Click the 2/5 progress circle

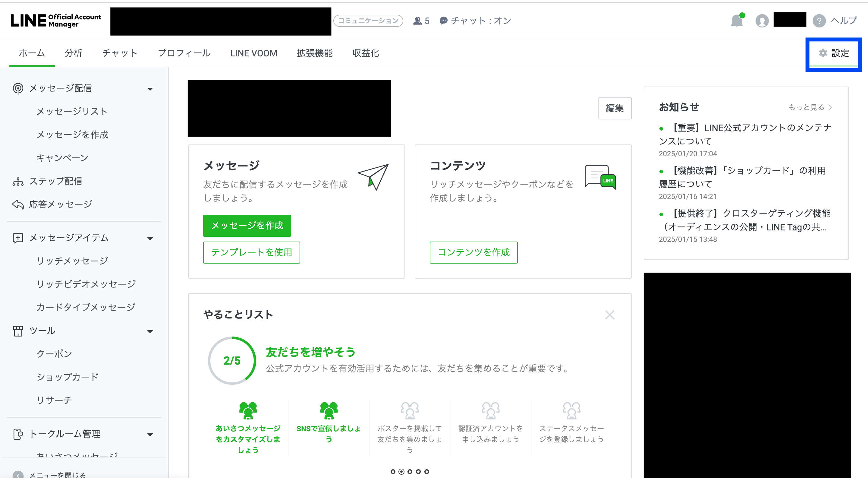coord(232,360)
